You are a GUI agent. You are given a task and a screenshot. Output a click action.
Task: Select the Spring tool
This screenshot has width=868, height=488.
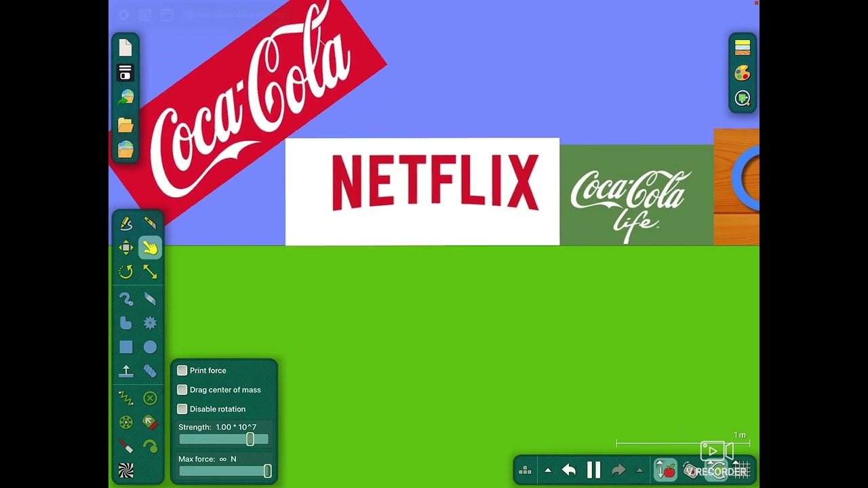click(126, 398)
